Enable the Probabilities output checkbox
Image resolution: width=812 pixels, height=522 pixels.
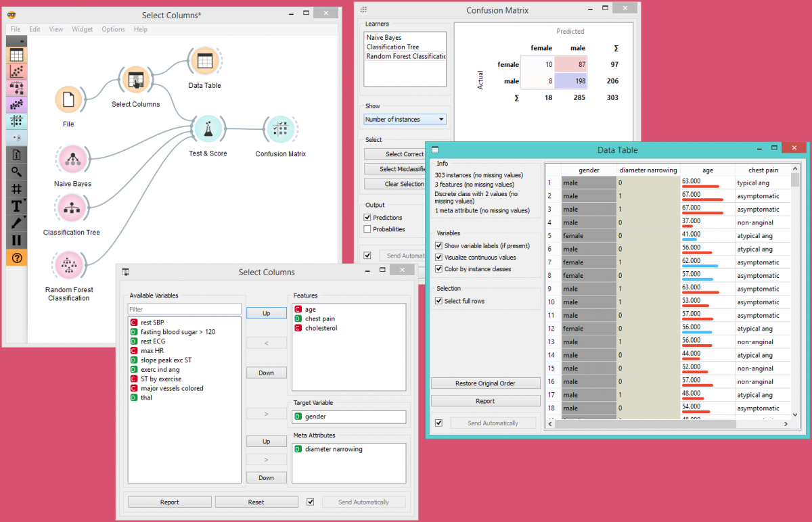pos(367,229)
